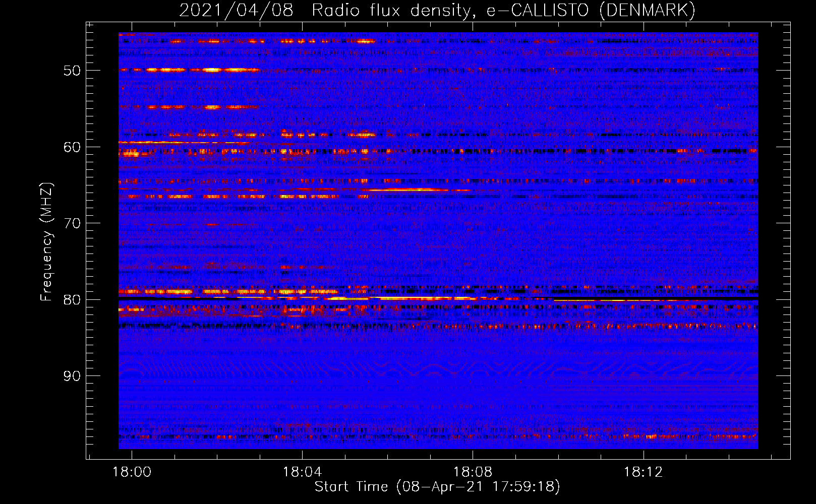The height and width of the screenshot is (504, 816).
Task: Click the 90 frequency tick label
Action: 72,376
